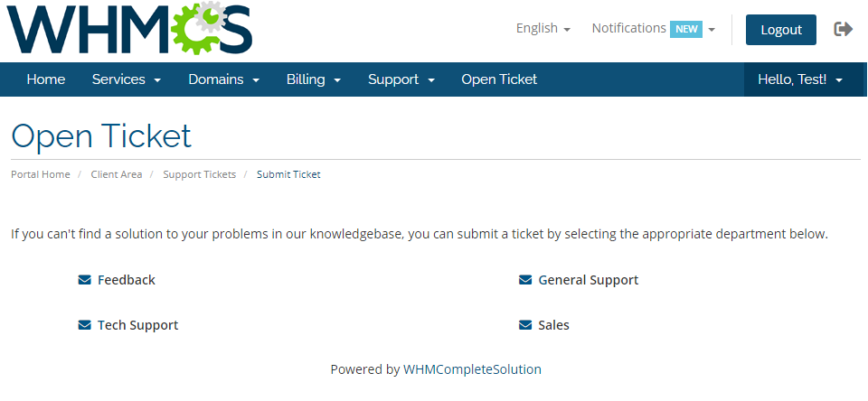Open the Hello, Test! account menu

(800, 79)
